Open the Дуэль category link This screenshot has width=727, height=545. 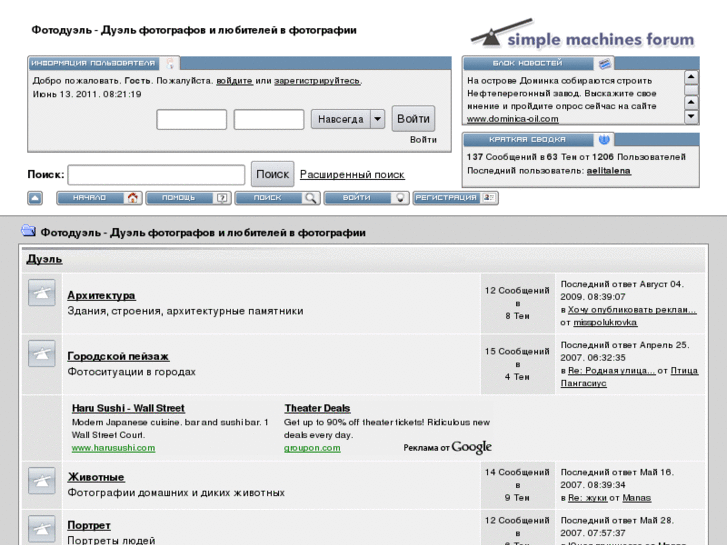44,259
